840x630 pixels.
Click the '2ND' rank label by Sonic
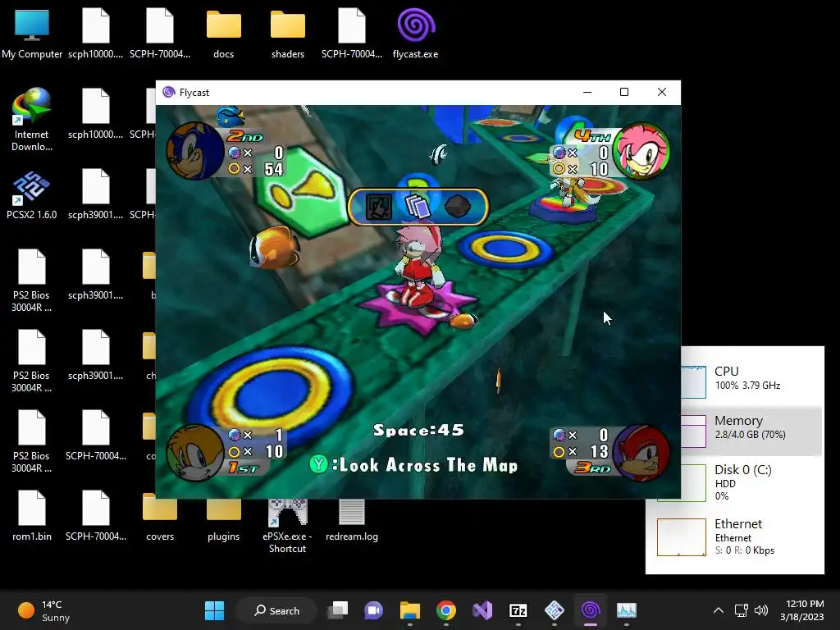click(x=244, y=137)
